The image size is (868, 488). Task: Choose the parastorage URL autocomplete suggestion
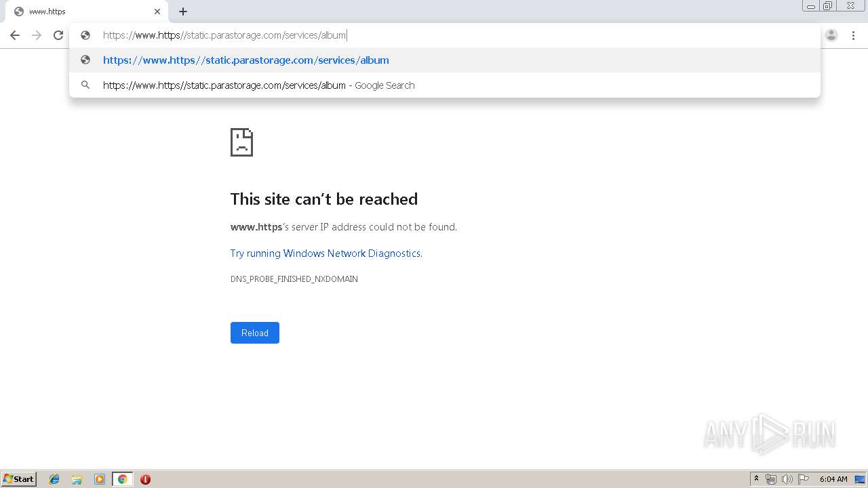point(445,60)
